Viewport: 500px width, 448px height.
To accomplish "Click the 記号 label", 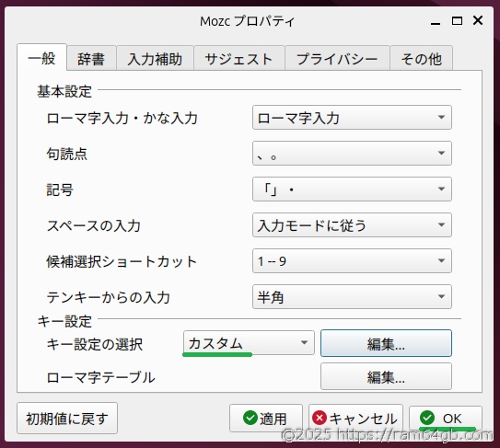I will point(60,190).
